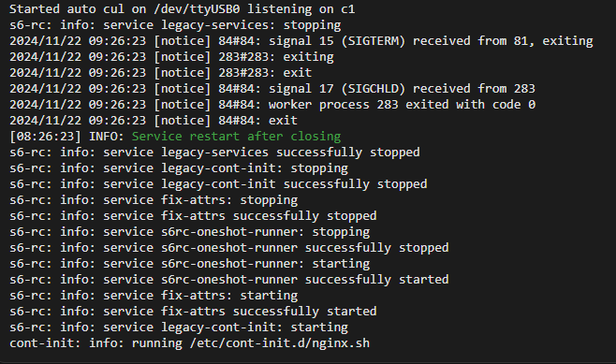This screenshot has width=616, height=364.
Task: Click the green 'Service restart after closing' text
Action: [236, 137]
